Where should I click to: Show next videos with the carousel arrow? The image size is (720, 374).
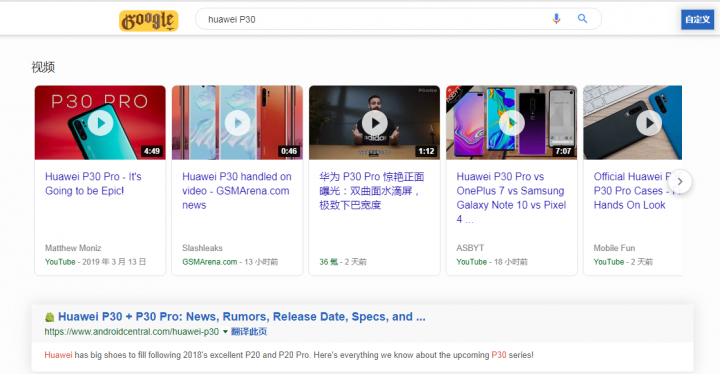[680, 181]
